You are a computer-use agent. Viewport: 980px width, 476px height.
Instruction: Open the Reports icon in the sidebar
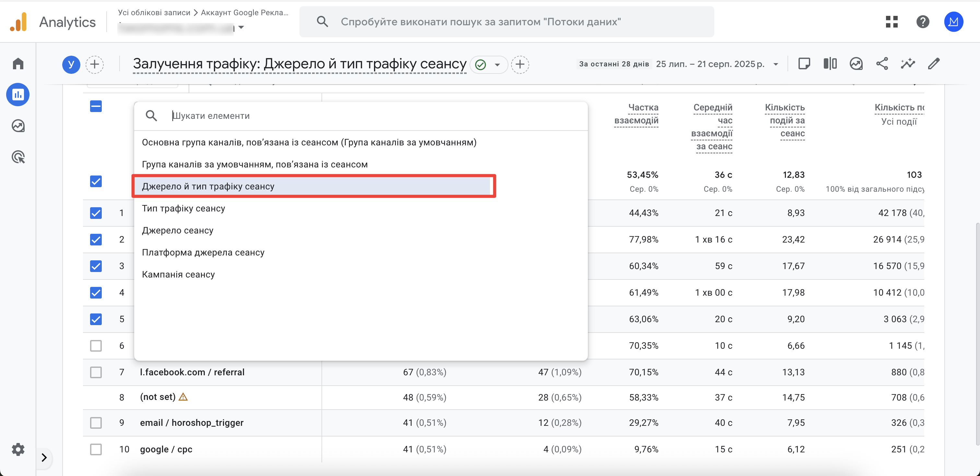pyautogui.click(x=18, y=94)
